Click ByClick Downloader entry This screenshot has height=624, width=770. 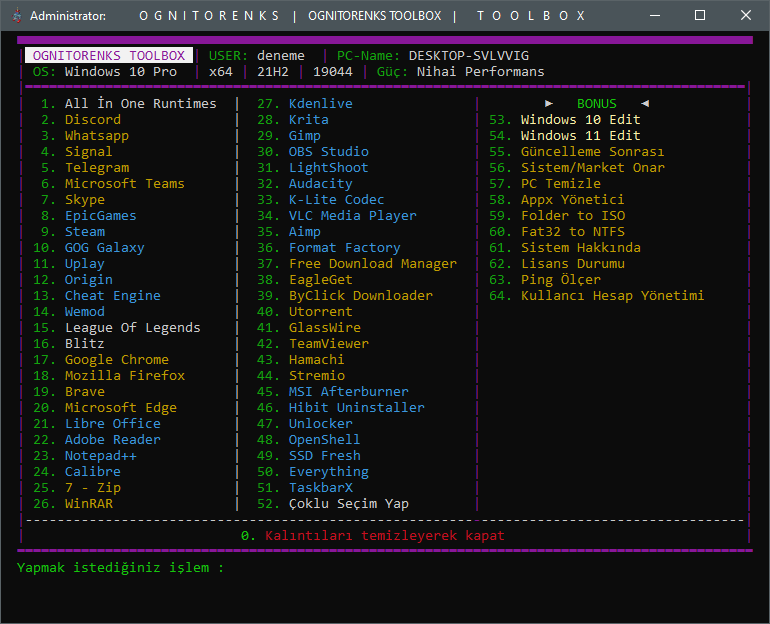click(360, 296)
